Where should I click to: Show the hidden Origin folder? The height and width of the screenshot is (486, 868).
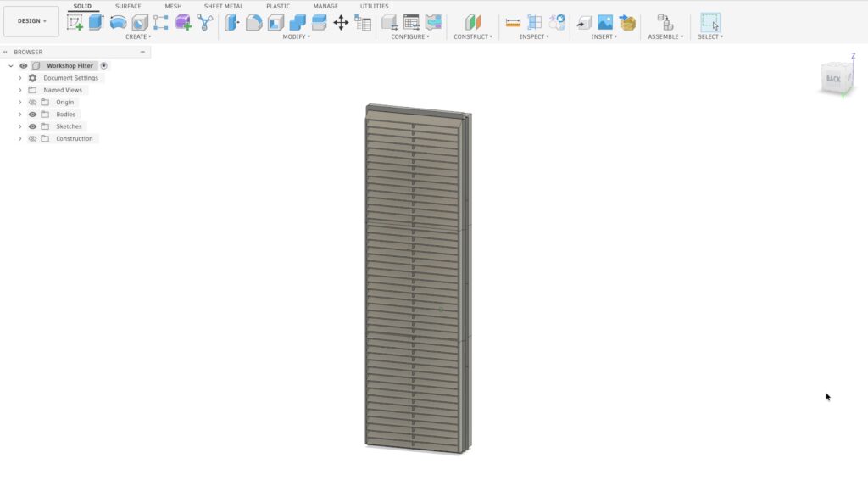(x=33, y=103)
